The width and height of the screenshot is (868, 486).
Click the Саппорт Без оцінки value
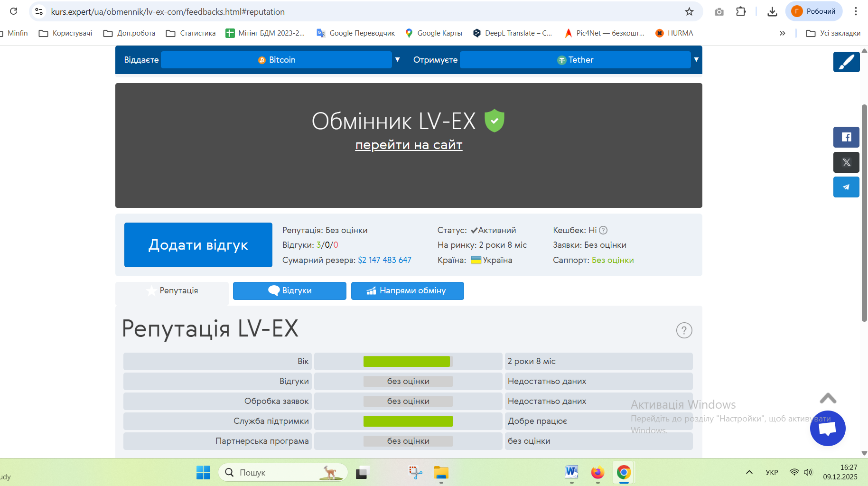613,260
